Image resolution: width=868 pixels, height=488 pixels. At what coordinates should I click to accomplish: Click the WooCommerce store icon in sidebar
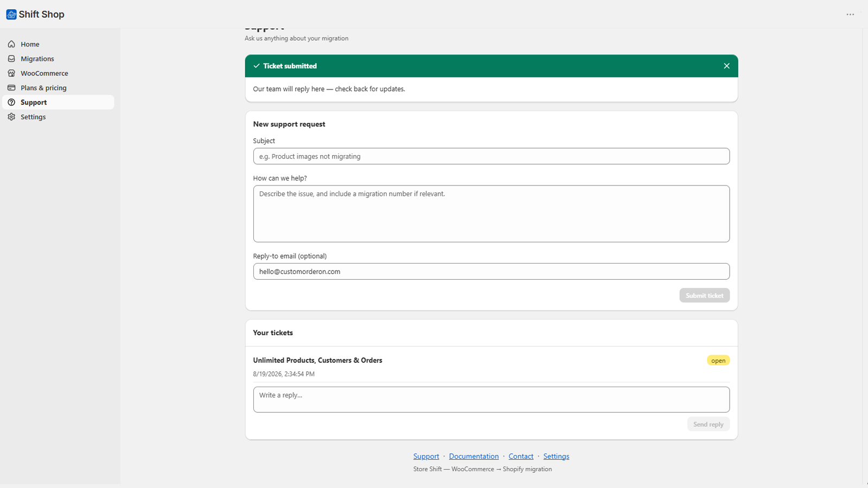pos(11,73)
